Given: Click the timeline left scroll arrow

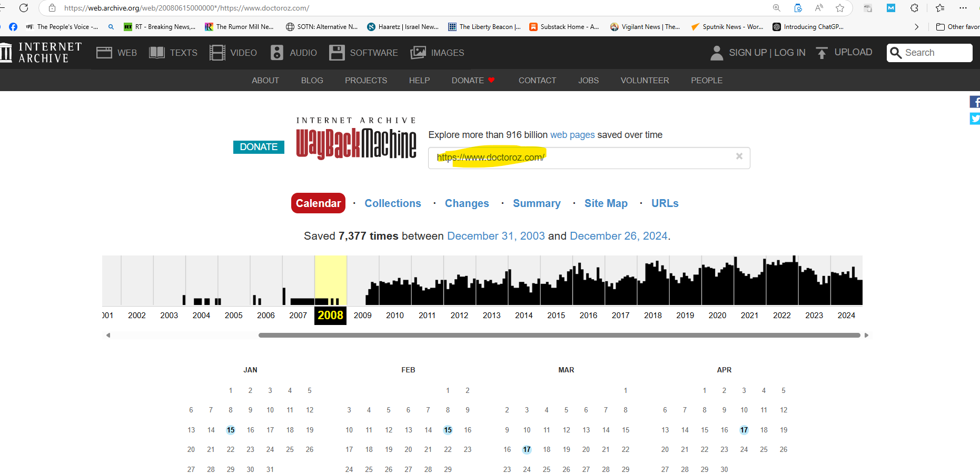Looking at the screenshot, I should [x=108, y=335].
